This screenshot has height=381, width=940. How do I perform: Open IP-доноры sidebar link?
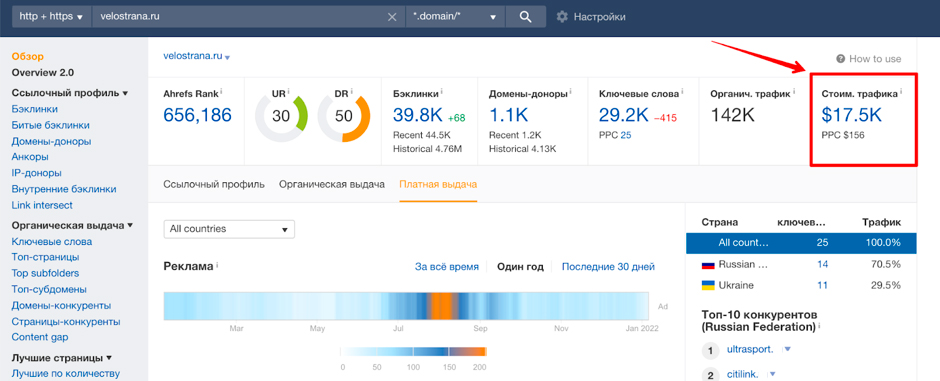pyautogui.click(x=37, y=173)
